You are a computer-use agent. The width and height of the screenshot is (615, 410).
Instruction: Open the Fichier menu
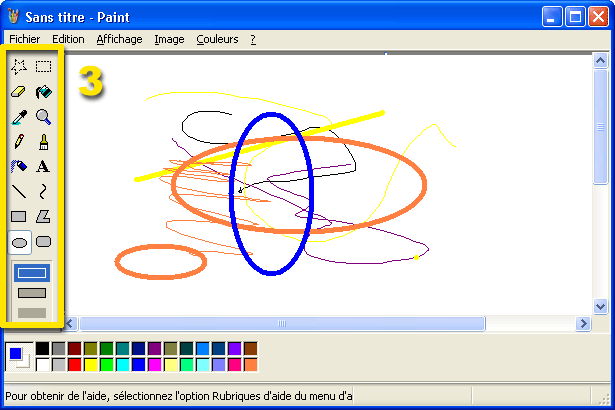24,39
